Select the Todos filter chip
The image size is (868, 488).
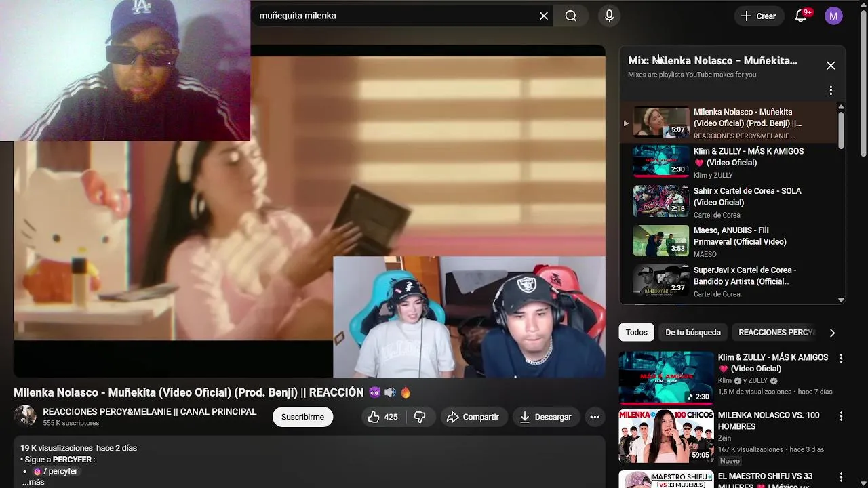click(636, 332)
